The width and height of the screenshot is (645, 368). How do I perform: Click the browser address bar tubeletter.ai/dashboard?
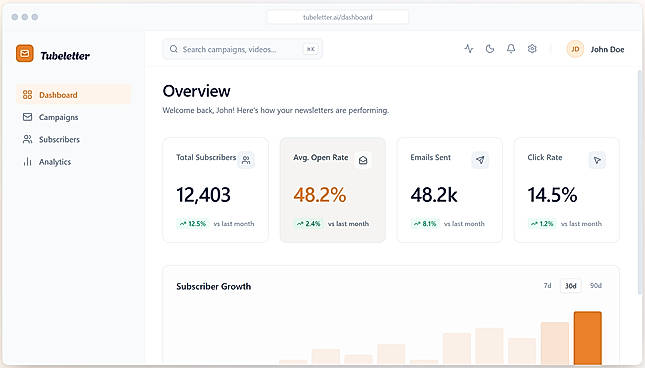coord(338,17)
